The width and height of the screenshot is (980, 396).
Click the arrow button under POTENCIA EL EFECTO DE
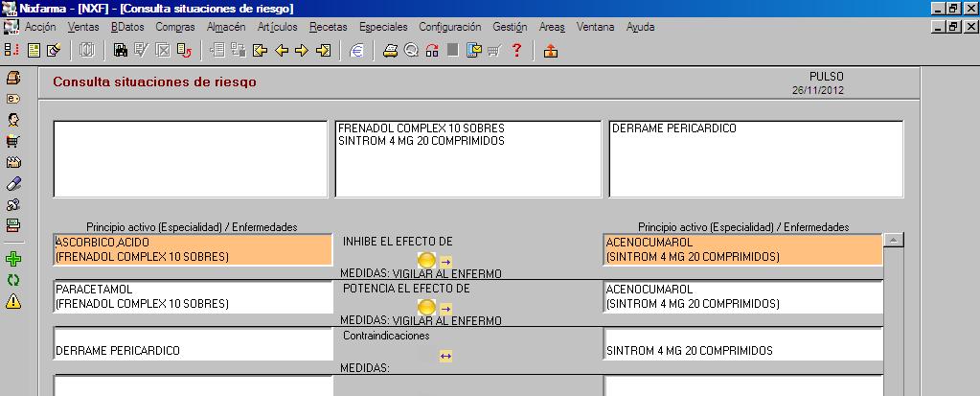445,309
